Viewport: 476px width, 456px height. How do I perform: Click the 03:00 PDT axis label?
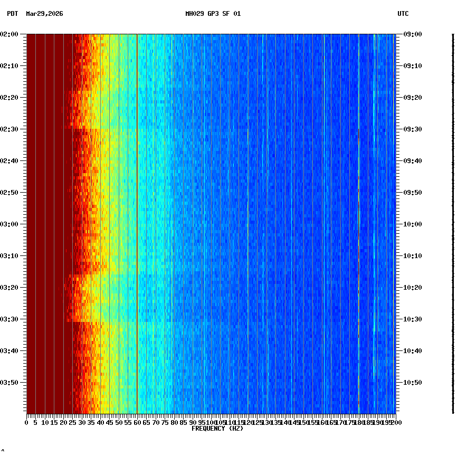(10, 223)
